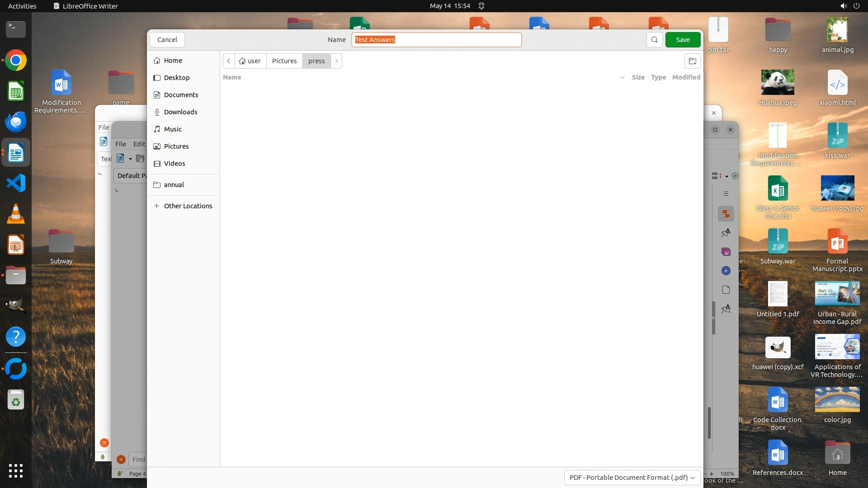Open the file type PDF dropdown
This screenshot has height=488, width=868.
tap(632, 477)
